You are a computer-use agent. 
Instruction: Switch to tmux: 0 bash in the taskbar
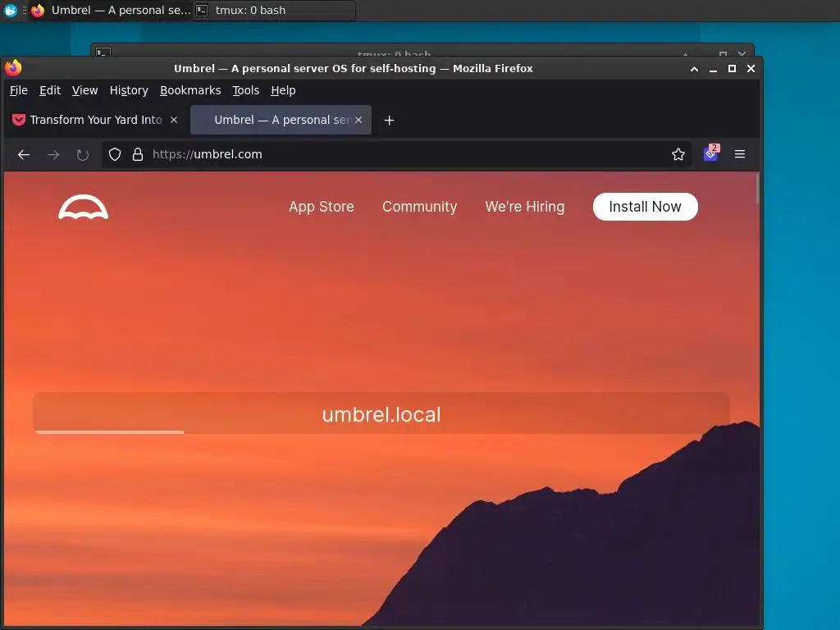click(274, 10)
